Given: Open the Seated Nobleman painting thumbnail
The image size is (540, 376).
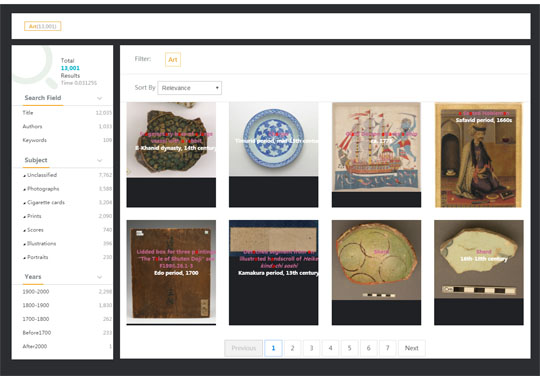Looking at the screenshot, I should coord(478,155).
